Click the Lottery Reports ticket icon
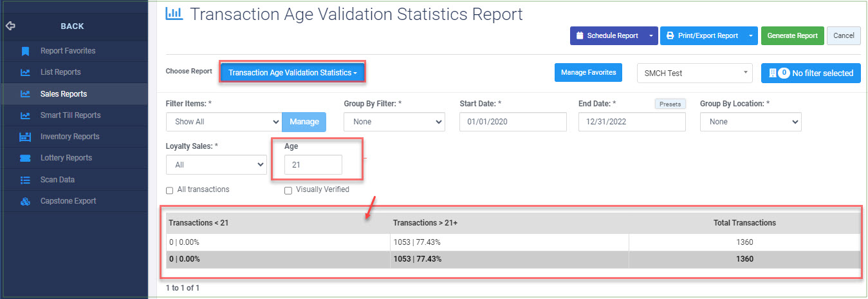 coord(25,158)
